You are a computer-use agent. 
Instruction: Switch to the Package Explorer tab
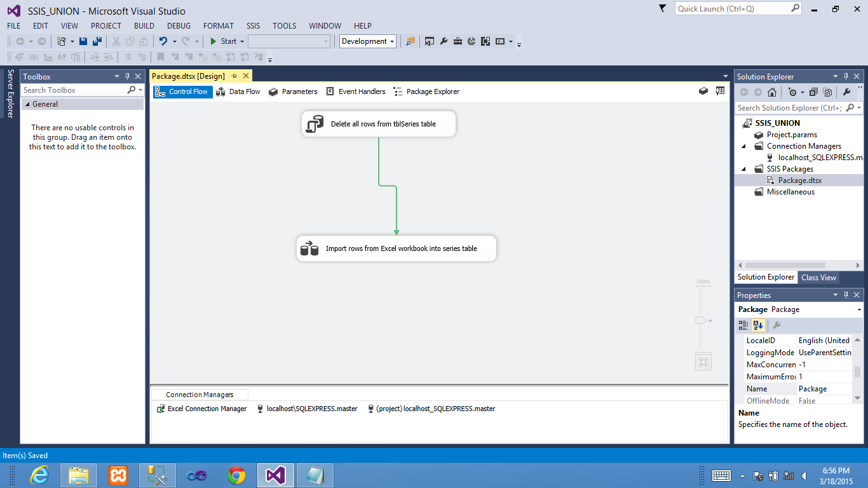(426, 91)
